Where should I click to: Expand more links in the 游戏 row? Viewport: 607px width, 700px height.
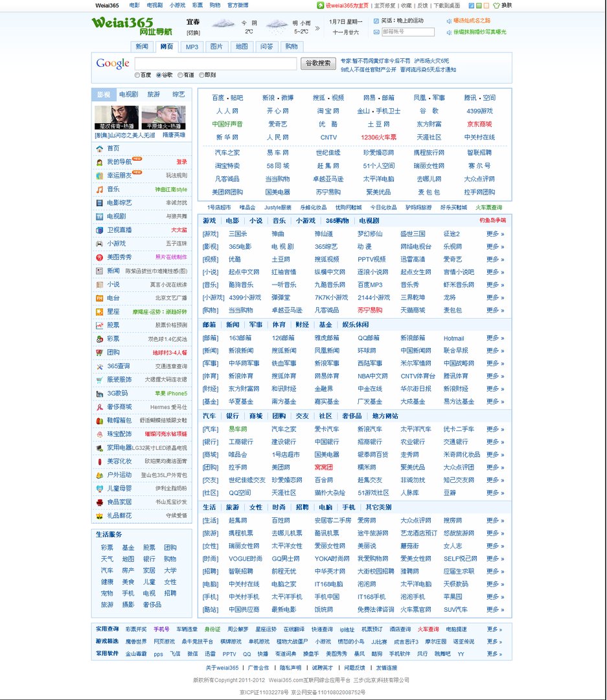(495, 234)
